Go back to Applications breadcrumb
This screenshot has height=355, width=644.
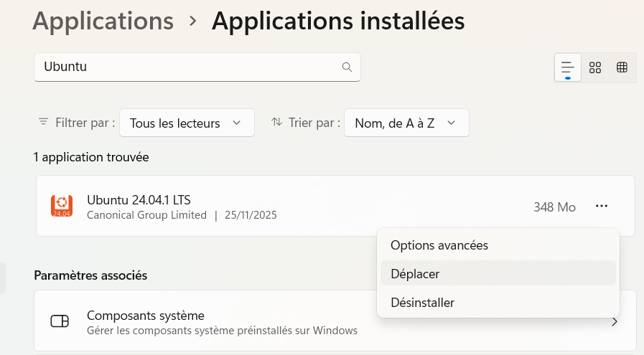point(103,21)
